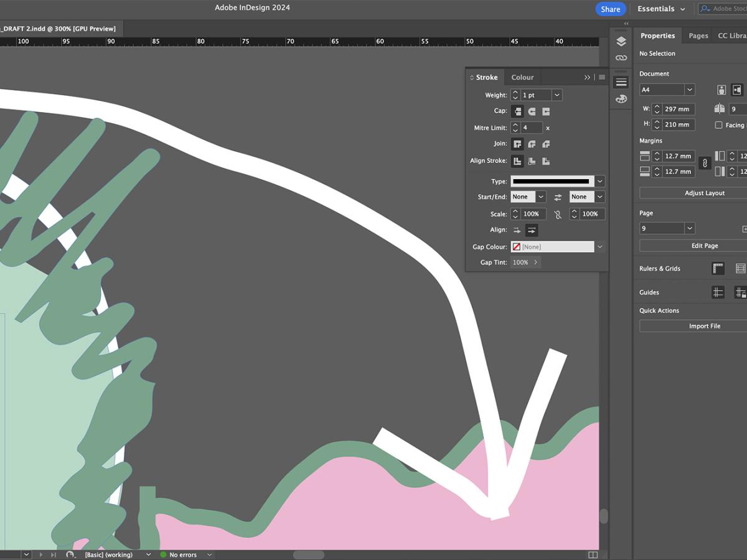The height and width of the screenshot is (560, 747).
Task: Click the Adjust Layout button
Action: coord(704,193)
